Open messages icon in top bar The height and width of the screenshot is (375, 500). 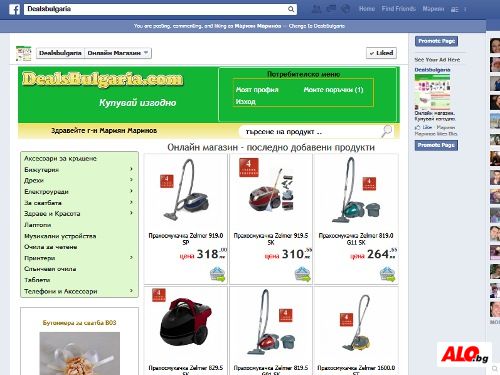(331, 9)
